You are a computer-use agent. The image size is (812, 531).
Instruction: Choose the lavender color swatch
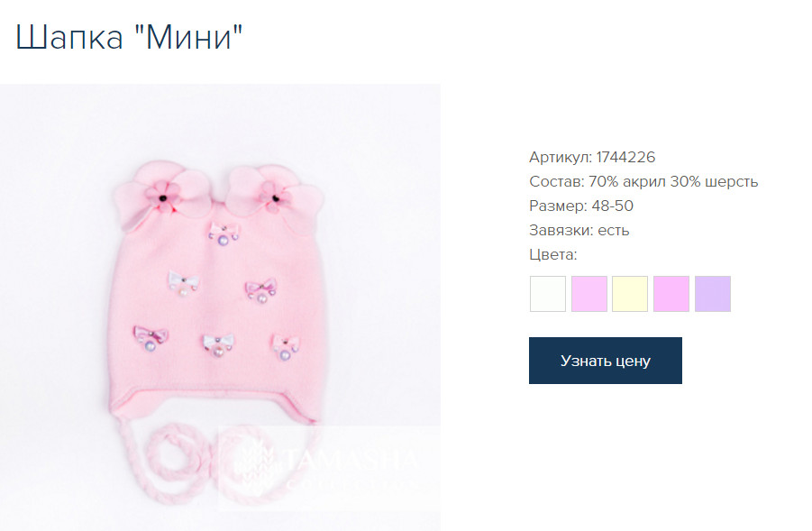click(x=713, y=294)
